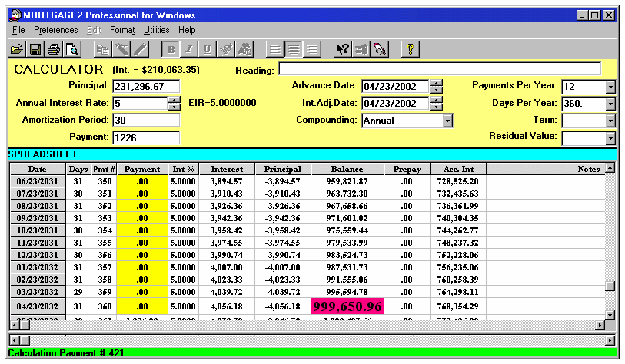
Task: Click the Balance column header
Action: 347,169
